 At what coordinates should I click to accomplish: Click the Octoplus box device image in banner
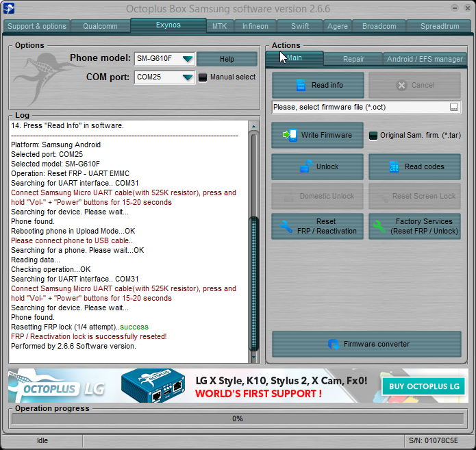(153, 386)
